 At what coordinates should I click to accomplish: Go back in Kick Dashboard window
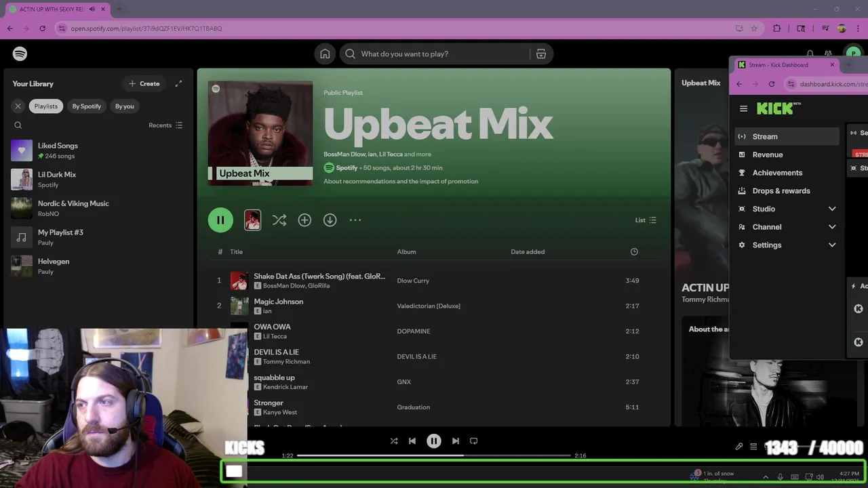740,84
